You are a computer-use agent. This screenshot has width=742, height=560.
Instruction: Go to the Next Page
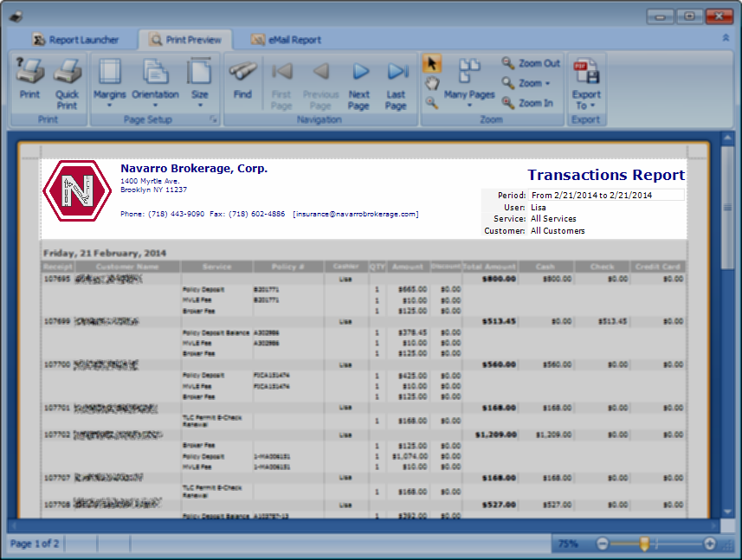359,82
